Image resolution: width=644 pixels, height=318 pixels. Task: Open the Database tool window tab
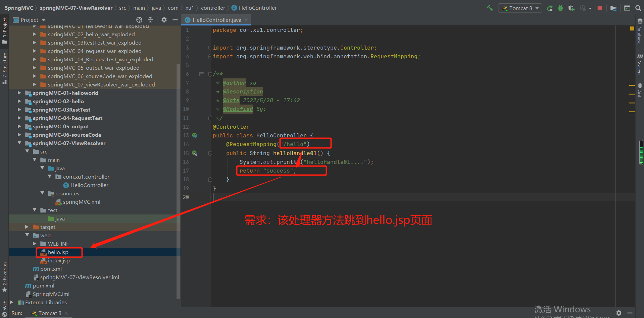pos(640,31)
